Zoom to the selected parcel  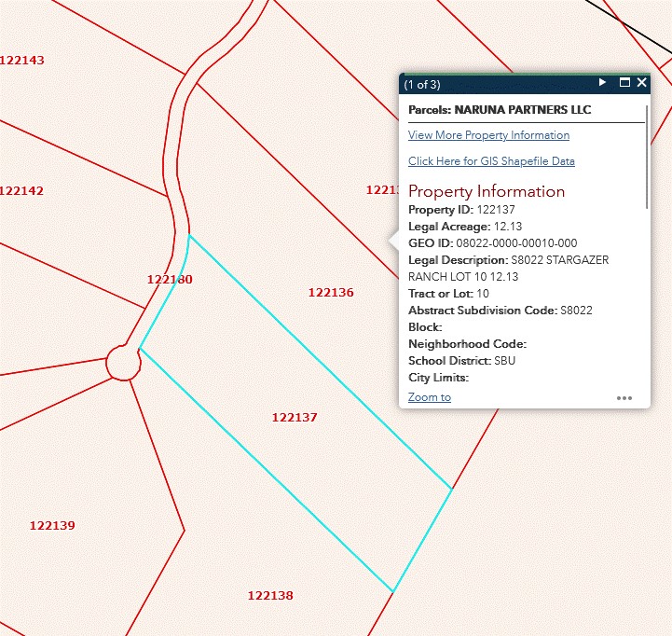tap(429, 397)
